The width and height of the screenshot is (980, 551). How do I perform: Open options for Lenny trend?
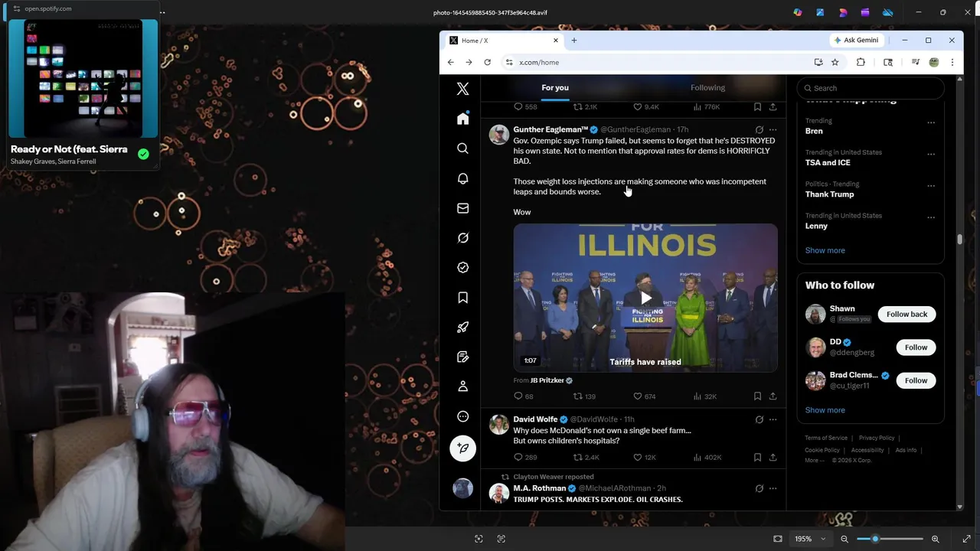[x=931, y=217]
